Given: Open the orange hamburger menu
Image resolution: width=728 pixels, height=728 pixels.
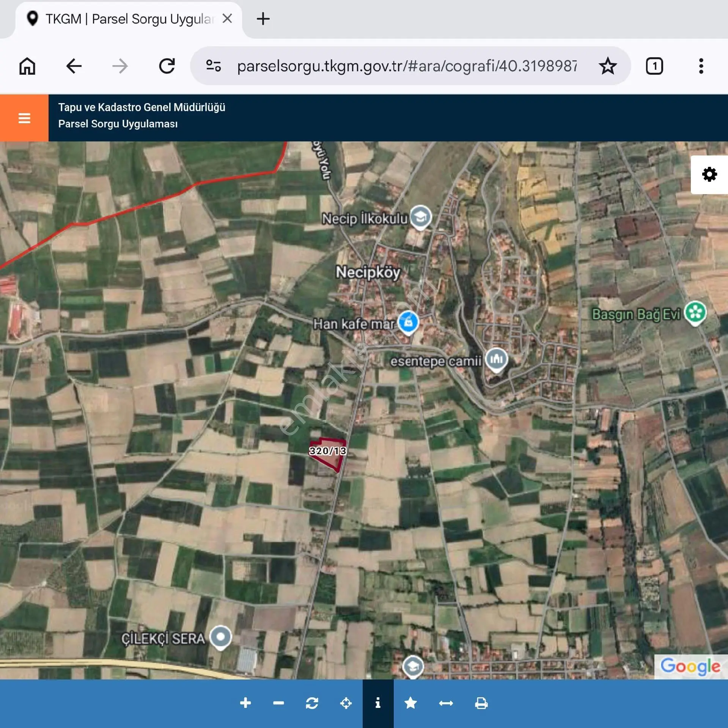Looking at the screenshot, I should (24, 118).
